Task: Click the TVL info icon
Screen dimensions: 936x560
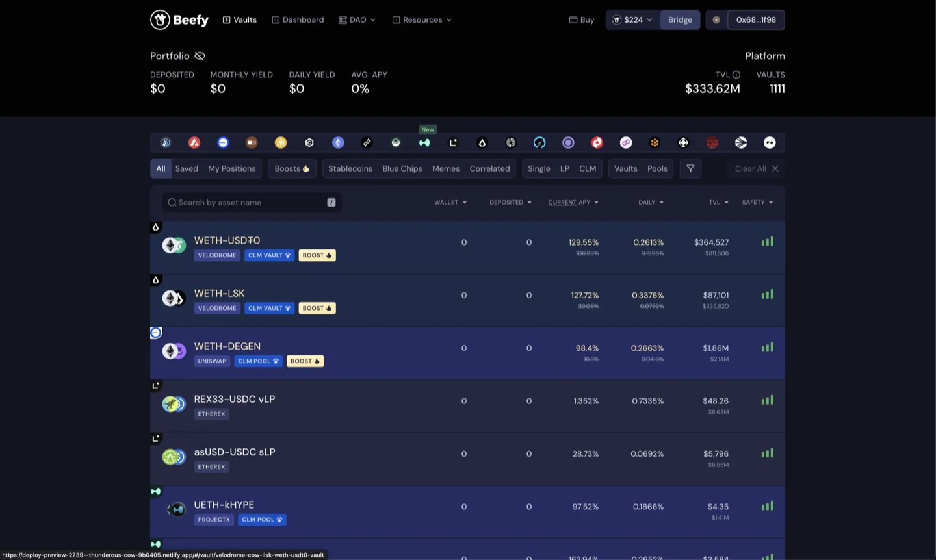Action: point(736,75)
